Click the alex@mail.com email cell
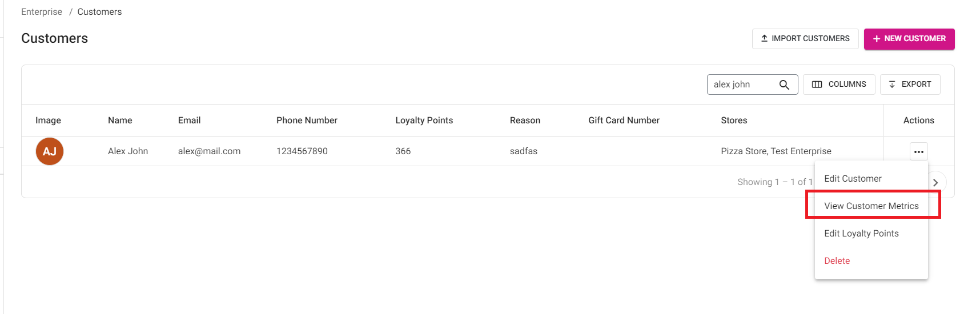This screenshot has width=980, height=321. pyautogui.click(x=209, y=151)
